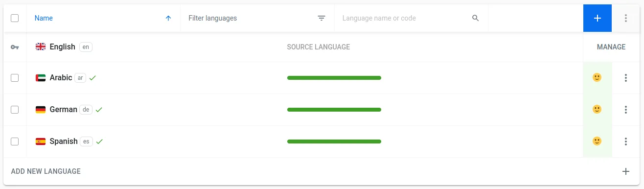
Task: Open the German row three-dot menu
Action: tap(626, 110)
